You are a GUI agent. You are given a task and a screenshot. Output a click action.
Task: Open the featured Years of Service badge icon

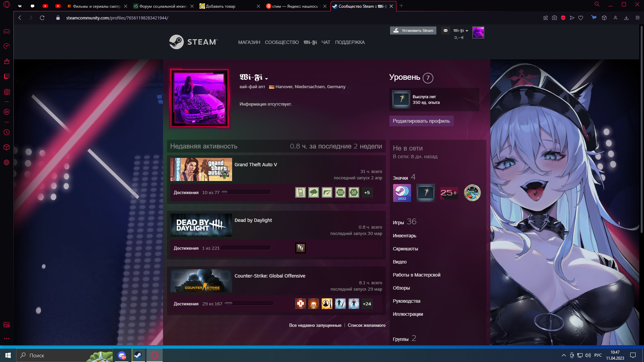tap(401, 99)
